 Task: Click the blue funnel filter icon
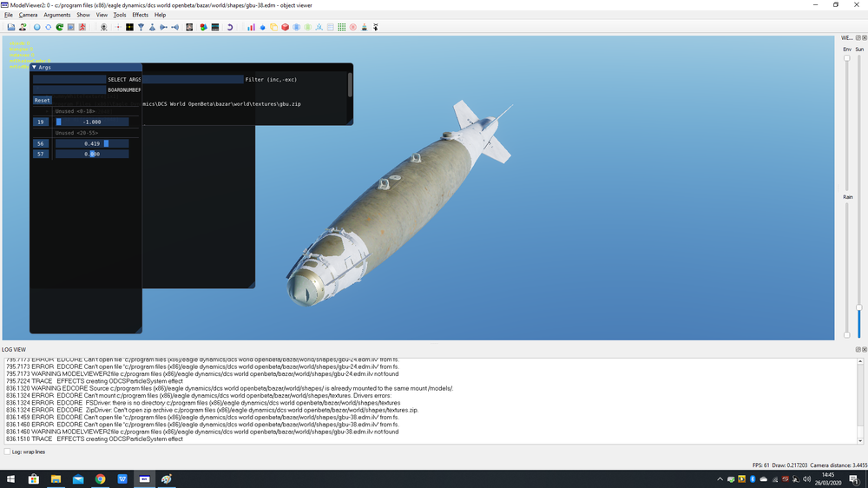tap(141, 27)
